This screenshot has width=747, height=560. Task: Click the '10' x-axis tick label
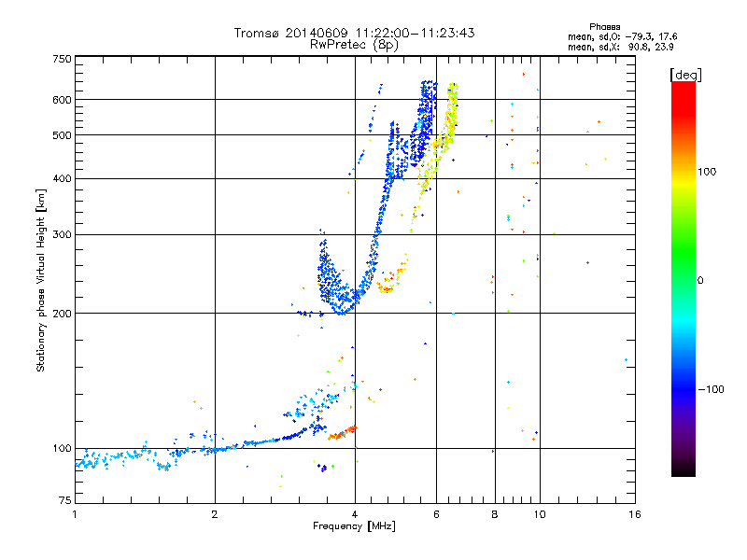[x=540, y=514]
